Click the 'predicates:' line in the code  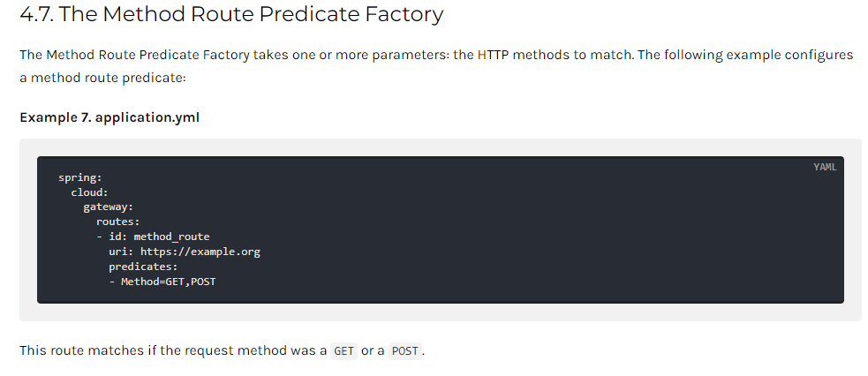(x=143, y=267)
